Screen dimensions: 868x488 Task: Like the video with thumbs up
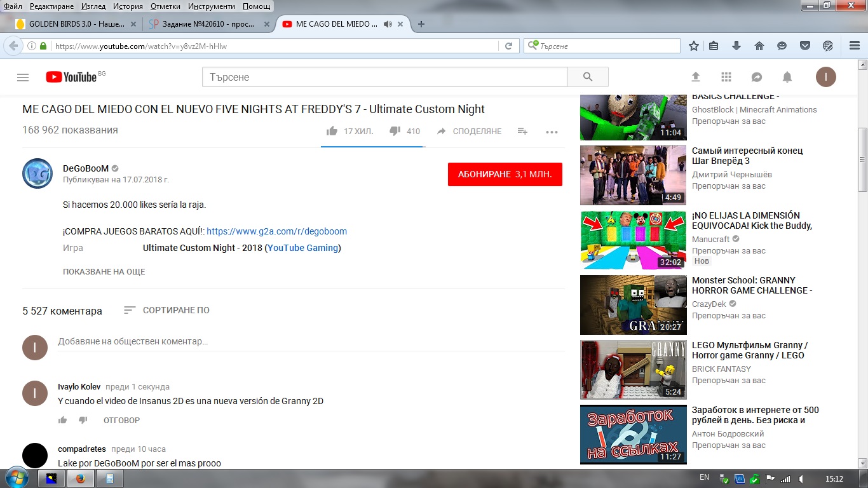point(332,131)
